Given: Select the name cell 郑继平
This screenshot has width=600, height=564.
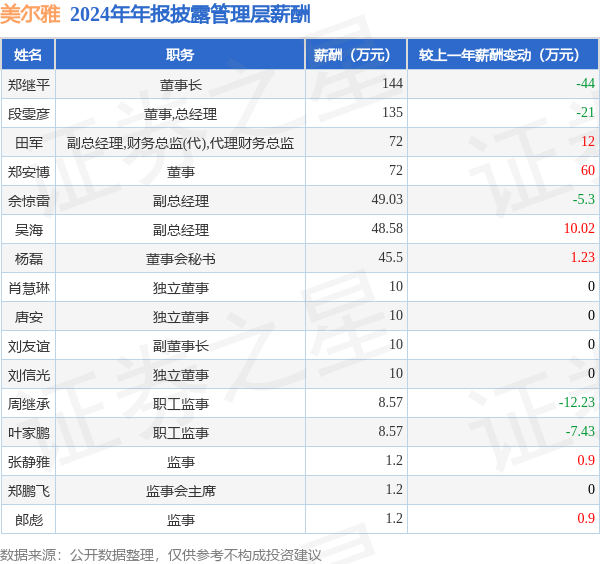Looking at the screenshot, I should (29, 85).
